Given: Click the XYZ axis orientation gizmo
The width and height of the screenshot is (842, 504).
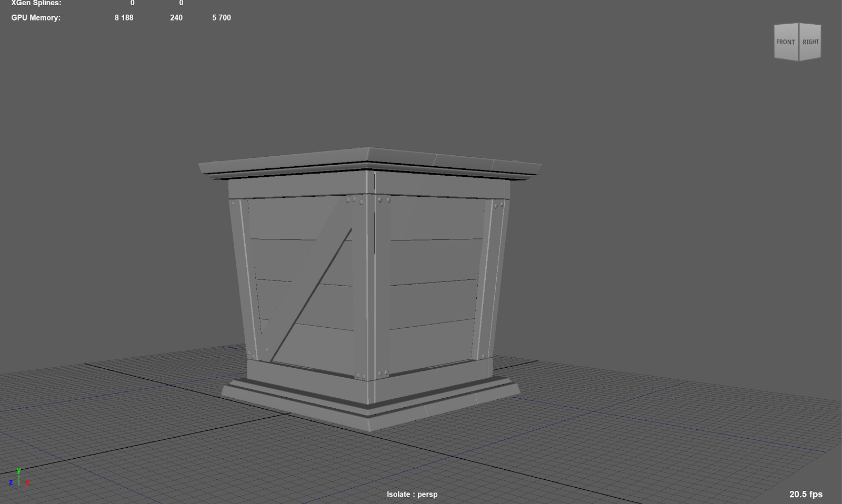Looking at the screenshot, I should [19, 478].
